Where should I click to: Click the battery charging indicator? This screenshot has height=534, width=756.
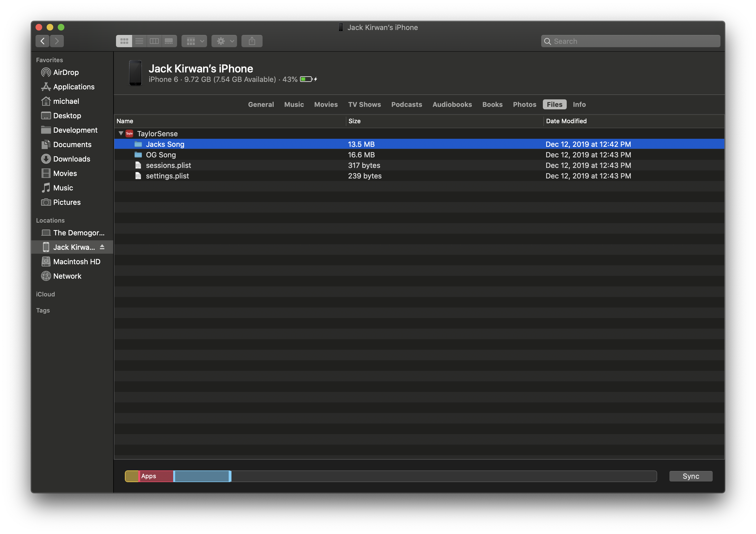[309, 79]
